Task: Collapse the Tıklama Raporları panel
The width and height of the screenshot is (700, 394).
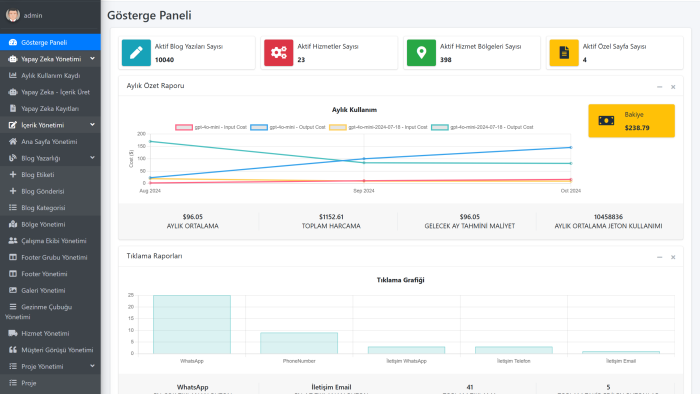Action: point(659,257)
